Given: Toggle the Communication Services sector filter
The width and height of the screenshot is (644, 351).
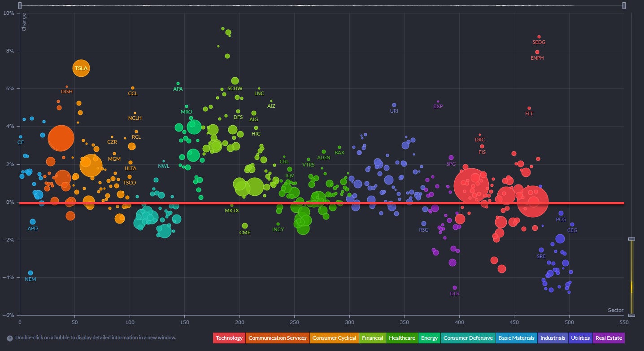Looking at the screenshot, I should [x=278, y=338].
